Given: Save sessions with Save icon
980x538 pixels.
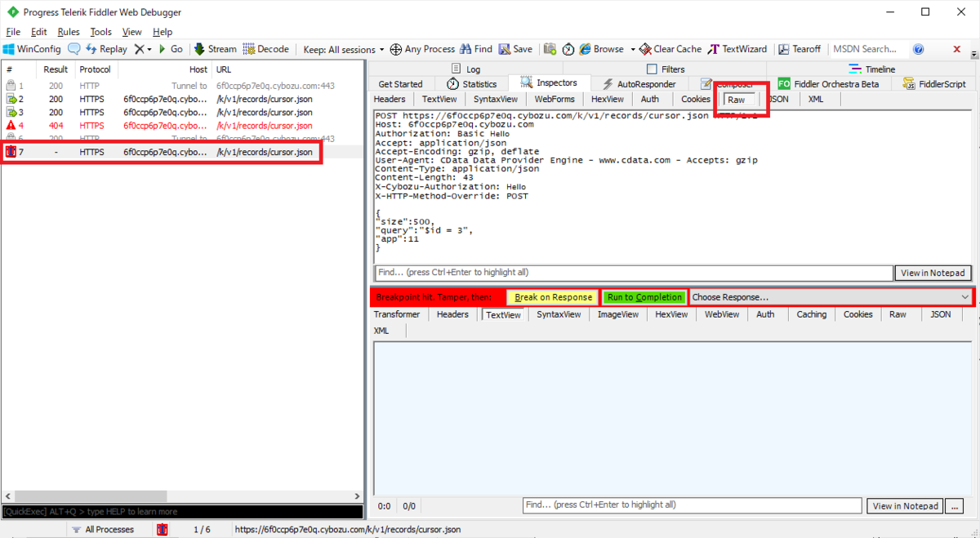Looking at the screenshot, I should [515, 49].
